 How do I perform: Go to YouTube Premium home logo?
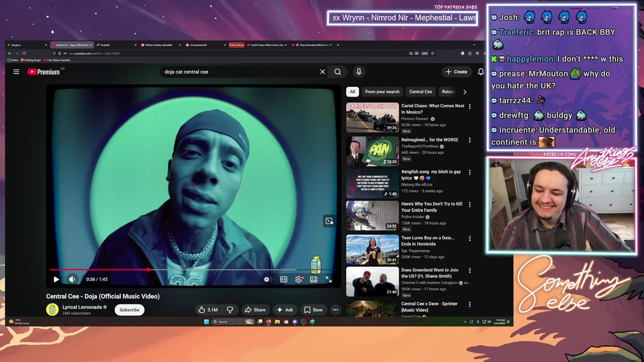click(44, 72)
